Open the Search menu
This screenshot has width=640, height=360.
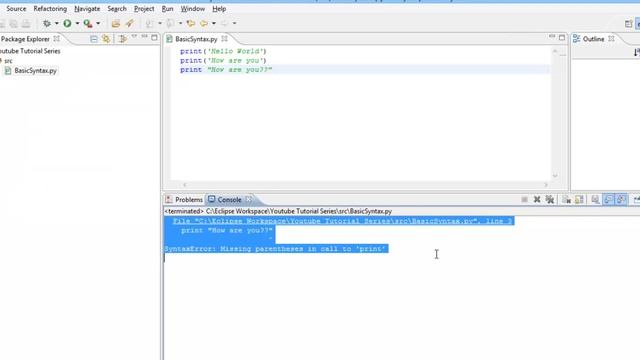117,9
